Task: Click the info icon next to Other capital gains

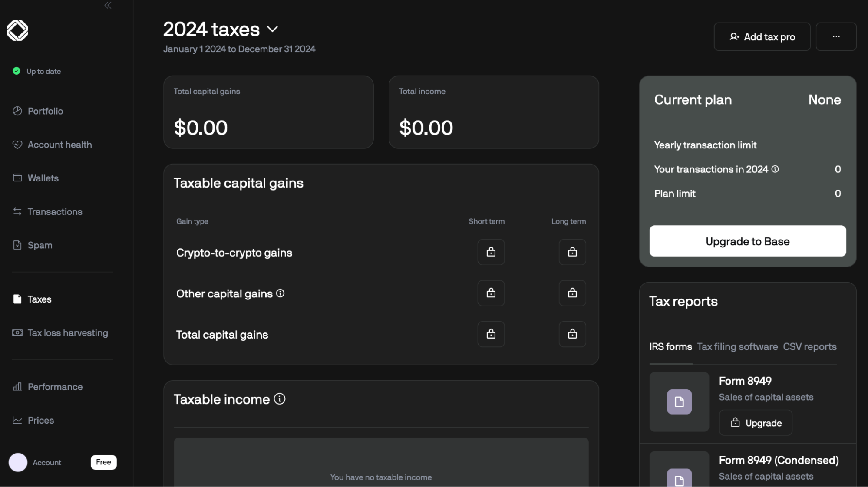Action: click(281, 293)
